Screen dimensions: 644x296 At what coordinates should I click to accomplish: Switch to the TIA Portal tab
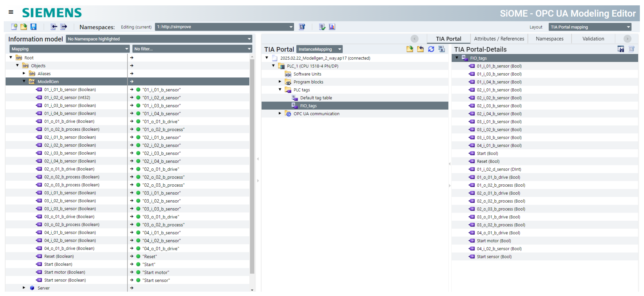(448, 39)
